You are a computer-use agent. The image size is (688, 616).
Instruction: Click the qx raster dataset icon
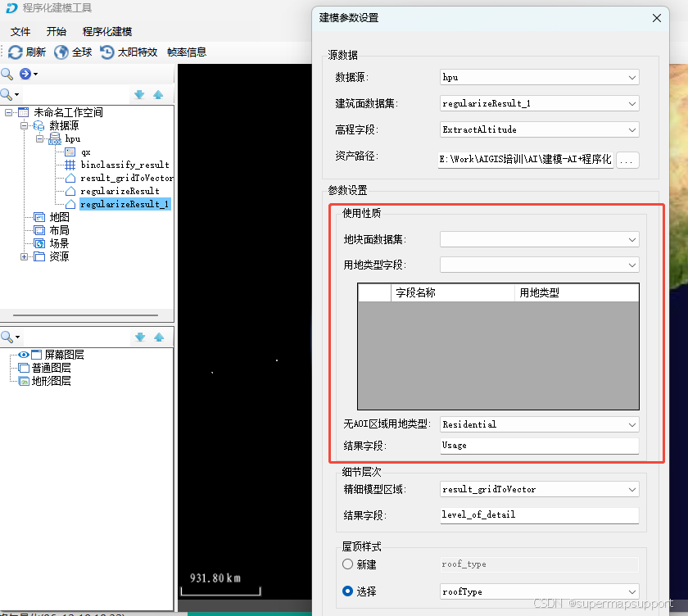(x=69, y=152)
